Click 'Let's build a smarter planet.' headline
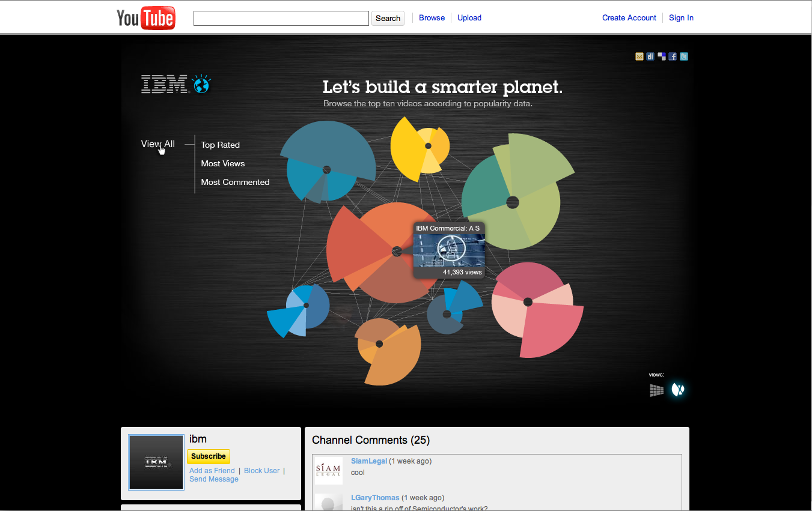 442,87
